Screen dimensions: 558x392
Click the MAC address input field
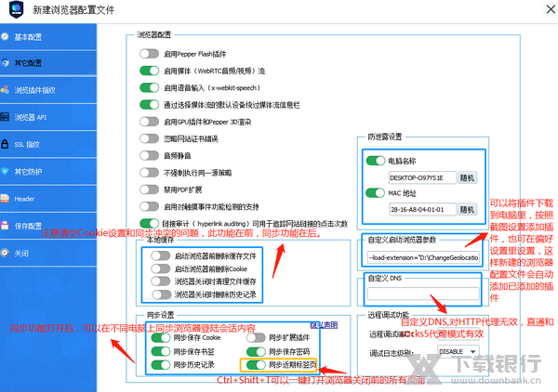click(x=422, y=209)
